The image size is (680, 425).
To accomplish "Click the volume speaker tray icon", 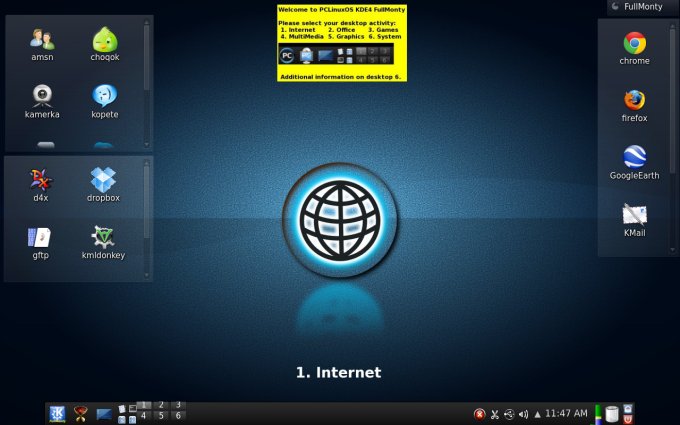I will point(523,414).
